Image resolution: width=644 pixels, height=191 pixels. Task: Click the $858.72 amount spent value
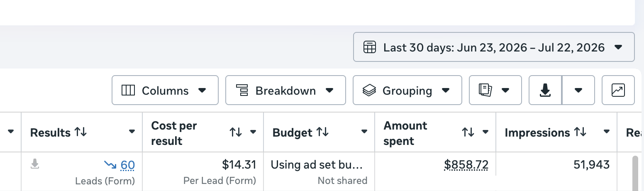[466, 165]
